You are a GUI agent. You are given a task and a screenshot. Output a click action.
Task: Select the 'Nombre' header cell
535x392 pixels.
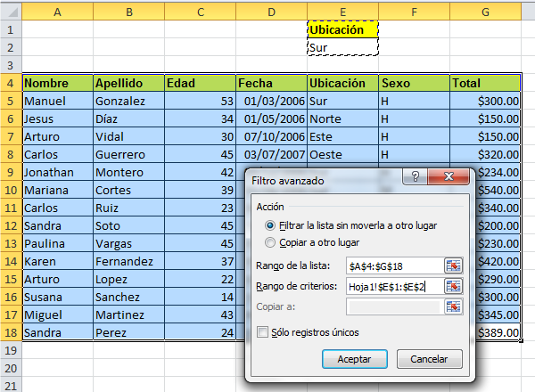coord(58,83)
